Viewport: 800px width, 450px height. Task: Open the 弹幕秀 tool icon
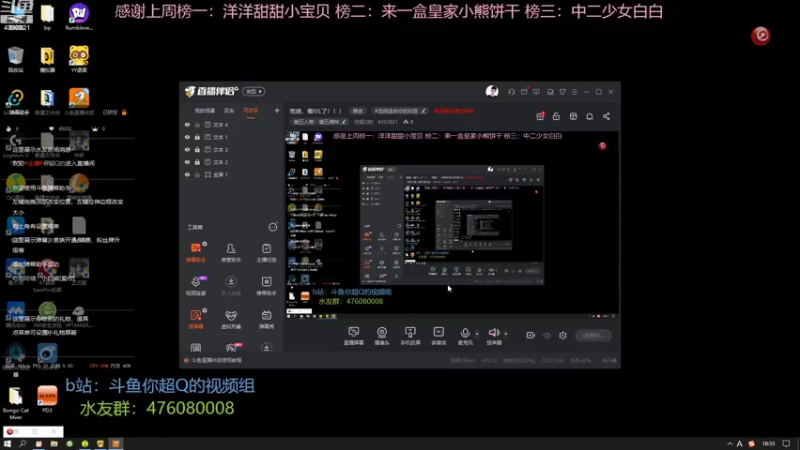pyautogui.click(x=266, y=318)
